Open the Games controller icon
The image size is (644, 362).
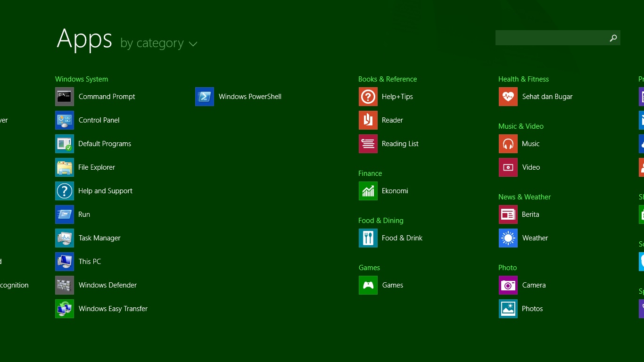coord(368,285)
